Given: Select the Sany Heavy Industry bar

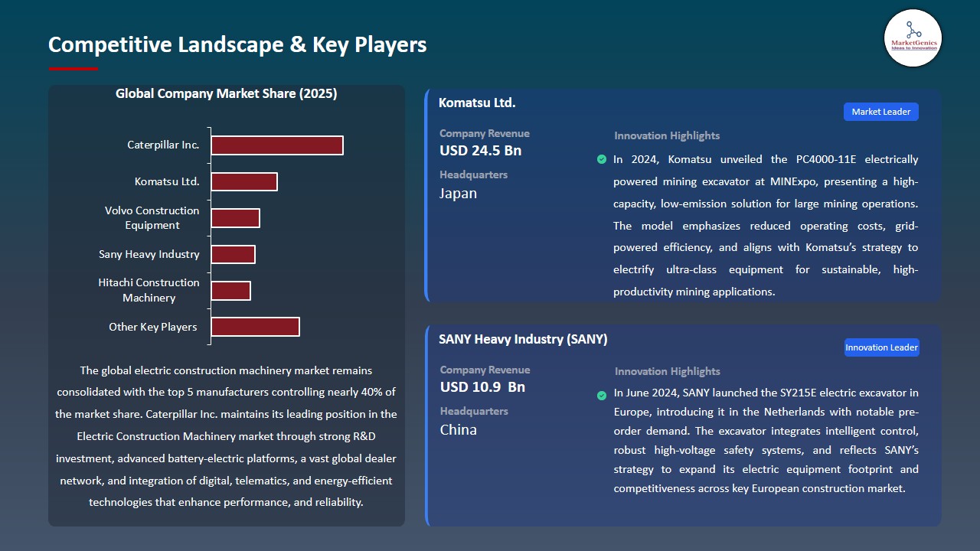Looking at the screenshot, I should (233, 254).
